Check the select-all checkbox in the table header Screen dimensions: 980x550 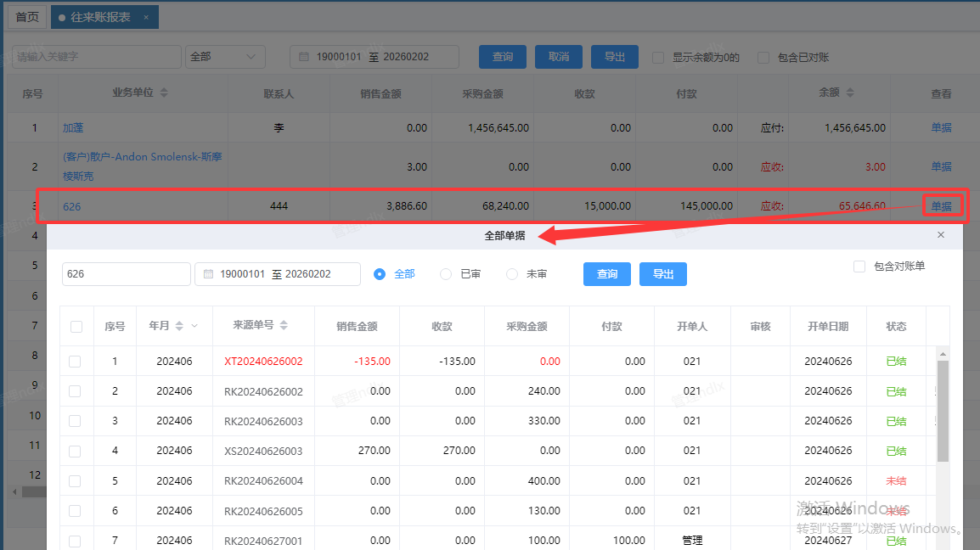[x=76, y=327]
